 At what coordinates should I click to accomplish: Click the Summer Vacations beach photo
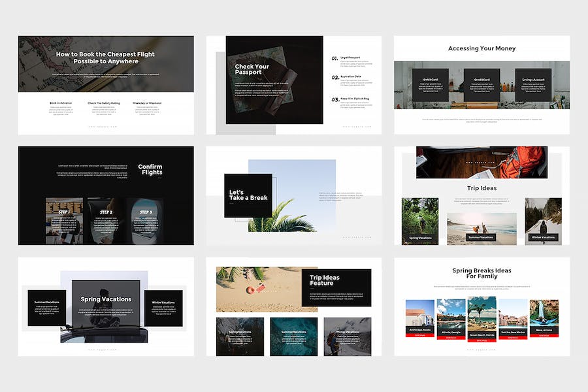(482, 229)
